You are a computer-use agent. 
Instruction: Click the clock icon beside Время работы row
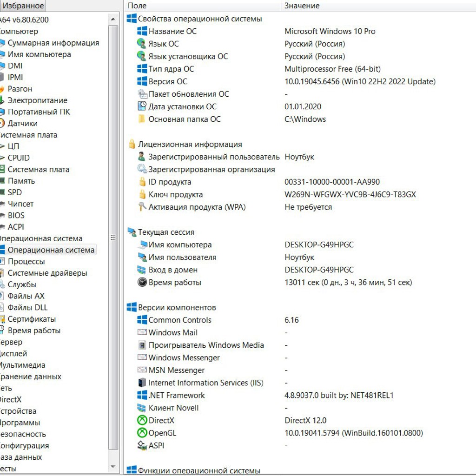tap(142, 282)
